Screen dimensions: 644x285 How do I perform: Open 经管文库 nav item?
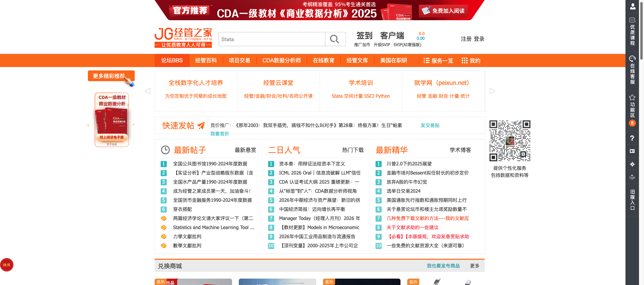[357, 60]
